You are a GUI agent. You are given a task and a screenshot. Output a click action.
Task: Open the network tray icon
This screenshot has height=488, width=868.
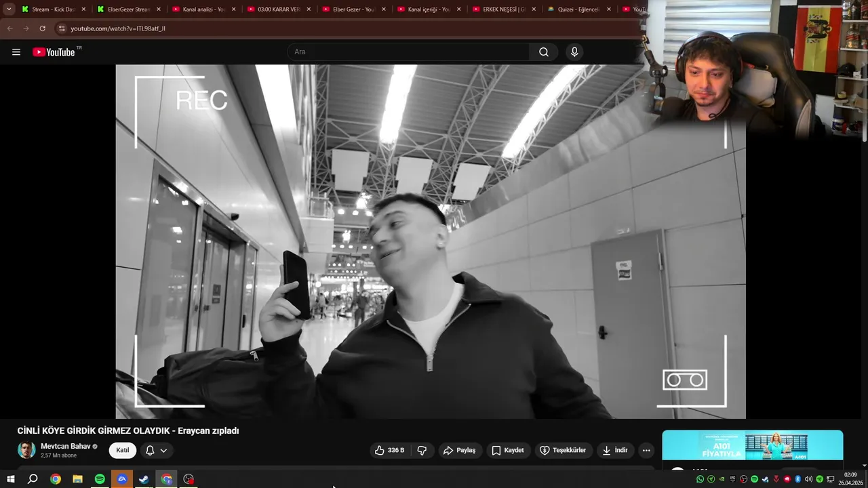pyautogui.click(x=831, y=479)
